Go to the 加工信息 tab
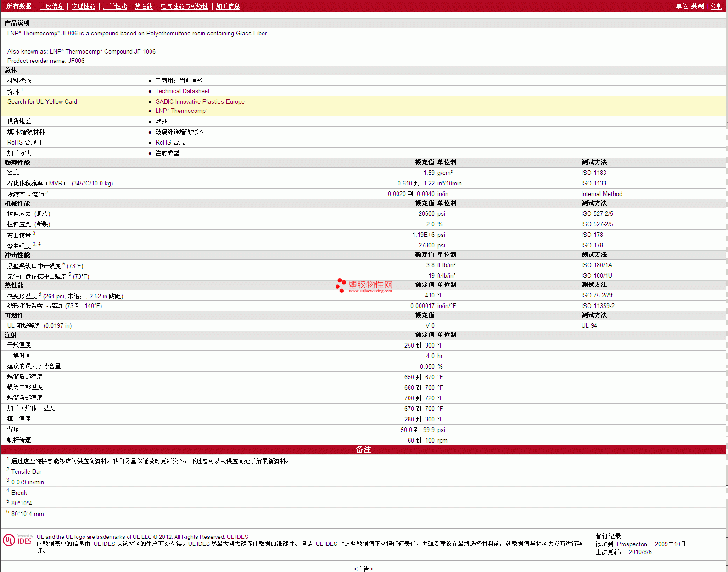 (x=228, y=6)
